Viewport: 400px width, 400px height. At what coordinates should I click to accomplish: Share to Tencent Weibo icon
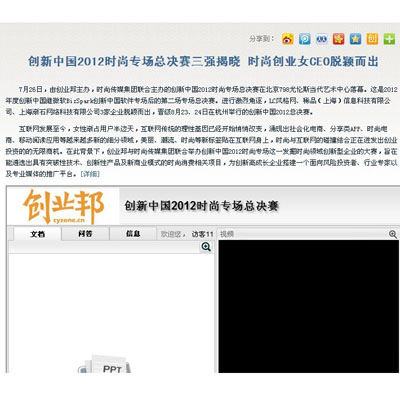pos(304,39)
